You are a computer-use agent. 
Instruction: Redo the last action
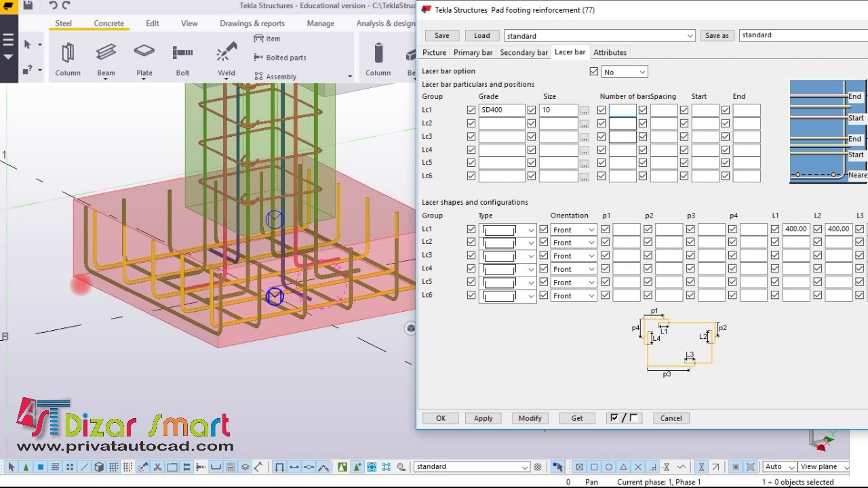66,5
